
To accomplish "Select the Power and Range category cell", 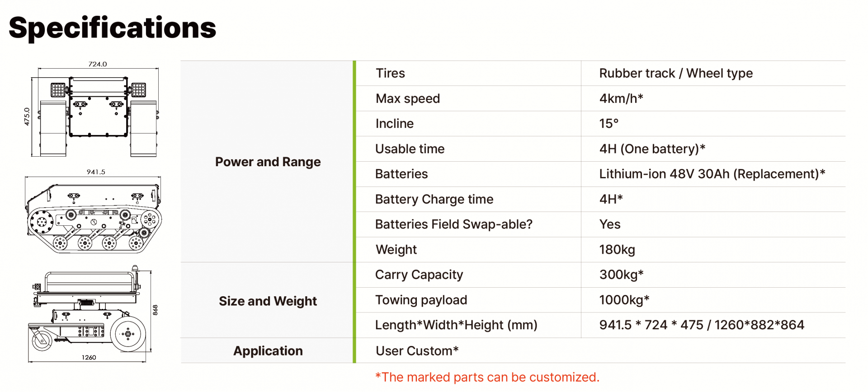I will tap(268, 162).
